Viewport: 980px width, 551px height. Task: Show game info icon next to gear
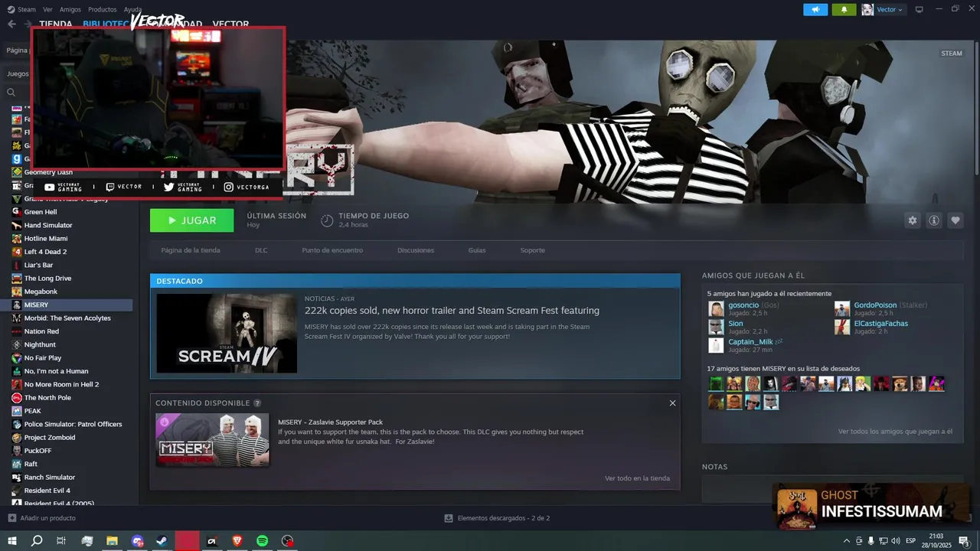point(934,220)
